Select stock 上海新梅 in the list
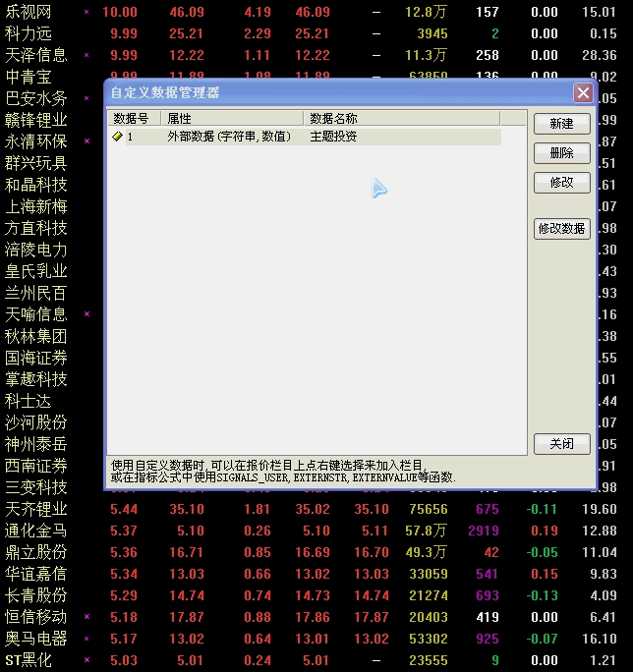This screenshot has width=633, height=672. [x=36, y=206]
